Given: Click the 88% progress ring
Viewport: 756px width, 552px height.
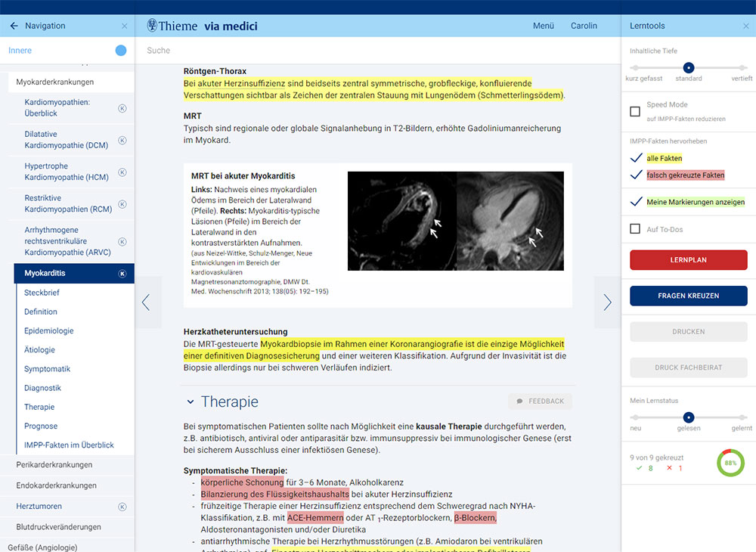Looking at the screenshot, I should (730, 463).
